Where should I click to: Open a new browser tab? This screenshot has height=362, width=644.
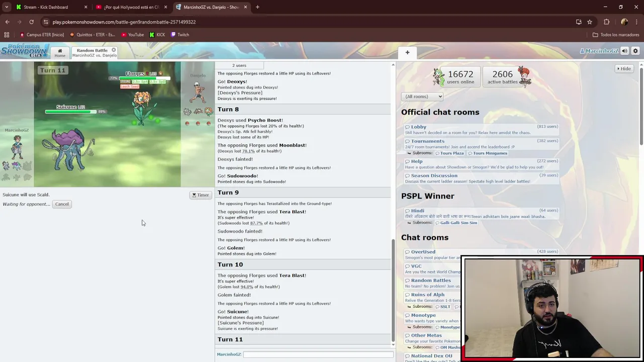coord(258,7)
